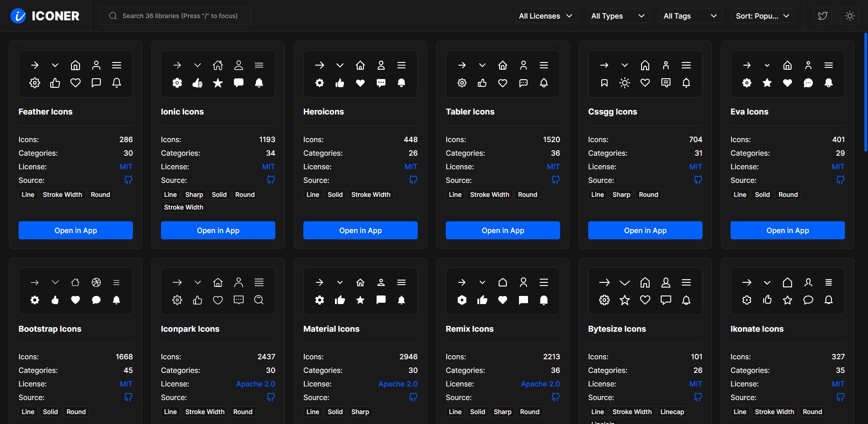Open Iconpark Apache 2.0 license link

pyautogui.click(x=255, y=384)
